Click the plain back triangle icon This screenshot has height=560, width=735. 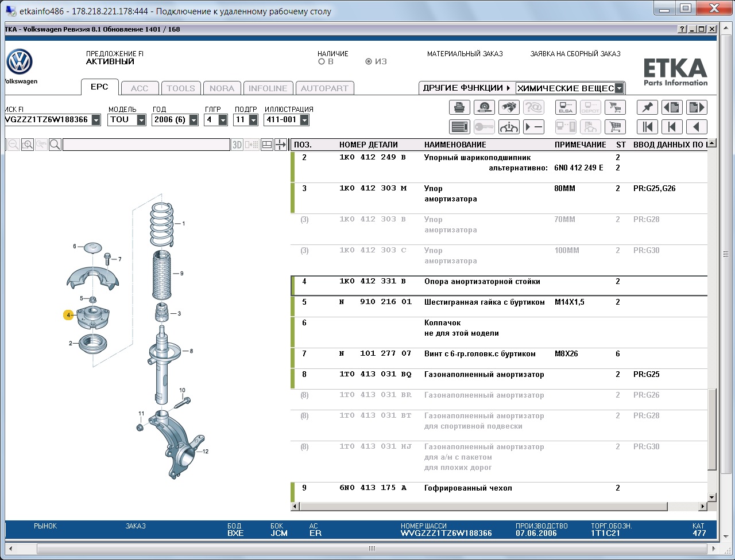tap(697, 127)
